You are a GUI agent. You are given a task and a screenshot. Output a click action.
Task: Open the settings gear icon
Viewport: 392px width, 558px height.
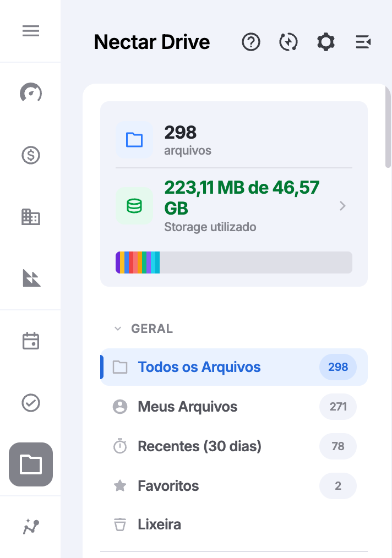326,42
